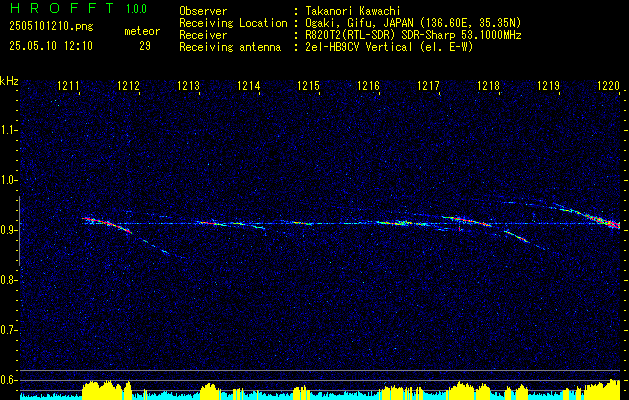Click the 1218 time axis label

(x=488, y=85)
